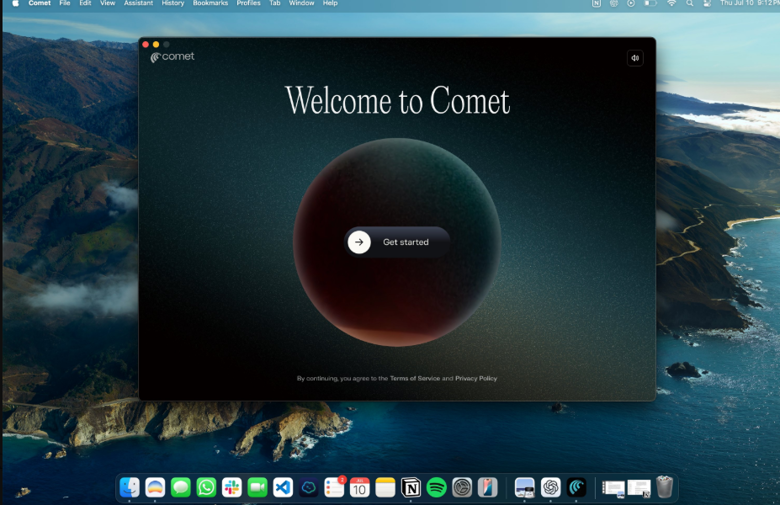This screenshot has height=505, width=780.
Task: Minimize the Comet window with yellow button
Action: point(156,44)
